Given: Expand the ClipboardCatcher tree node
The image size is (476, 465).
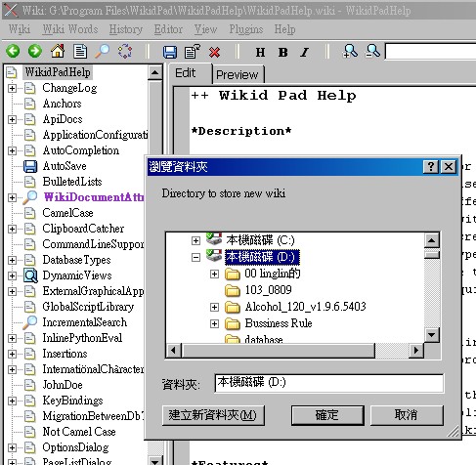Looking at the screenshot, I should tap(12, 229).
